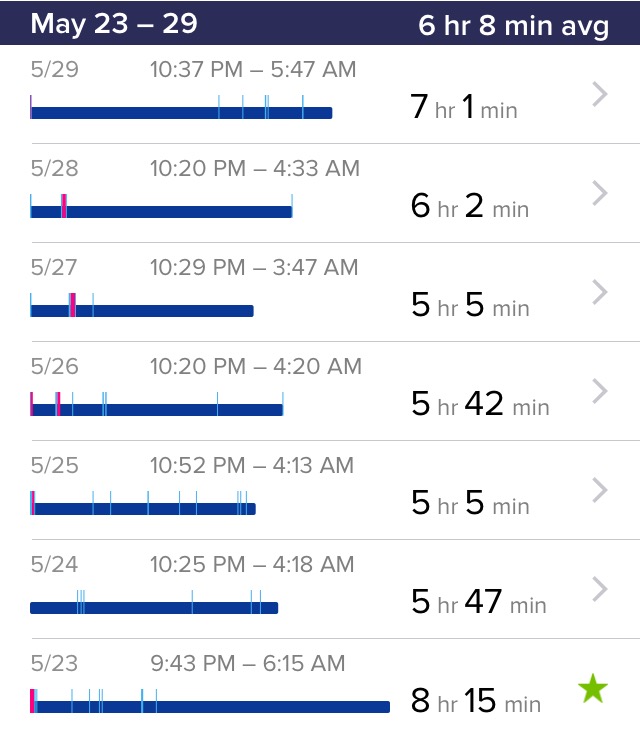Expand the 5/28 sleep entry arrow
The height and width of the screenshot is (737, 640).
coord(600,193)
